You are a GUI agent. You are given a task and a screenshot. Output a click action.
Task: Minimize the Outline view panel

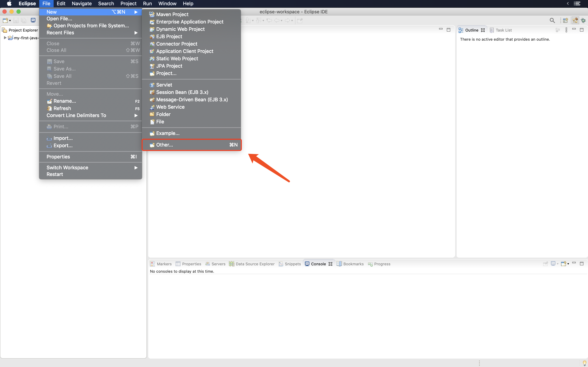574,29
